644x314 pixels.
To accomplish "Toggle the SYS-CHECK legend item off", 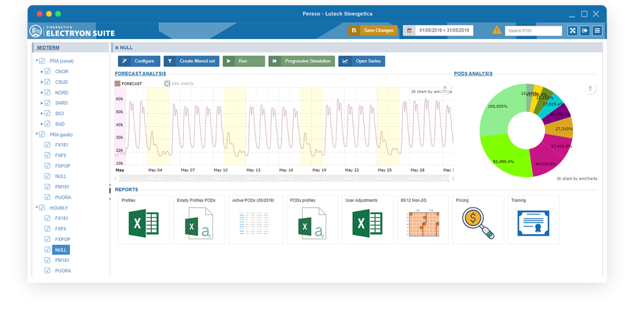I will click(x=168, y=83).
